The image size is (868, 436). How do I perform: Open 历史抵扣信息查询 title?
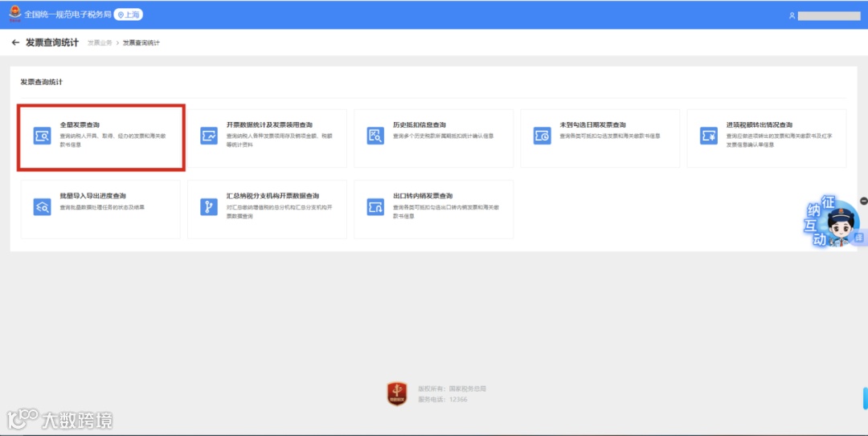tap(420, 125)
